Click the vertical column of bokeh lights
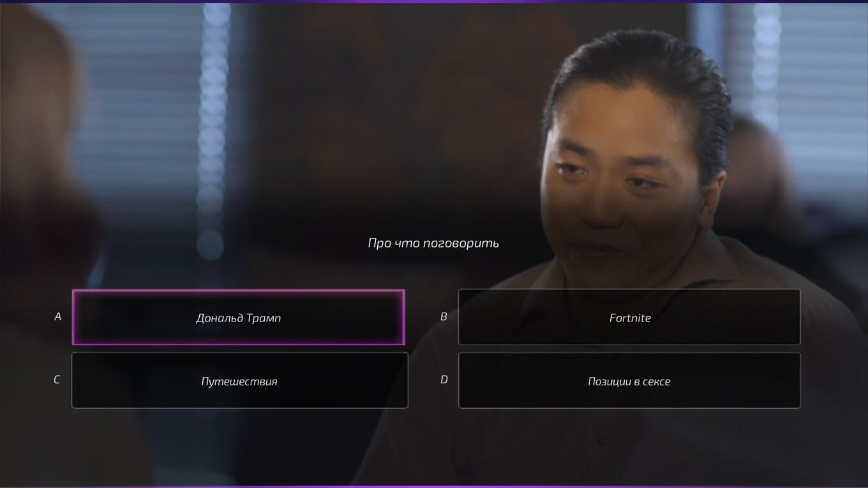868x488 pixels. click(213, 128)
